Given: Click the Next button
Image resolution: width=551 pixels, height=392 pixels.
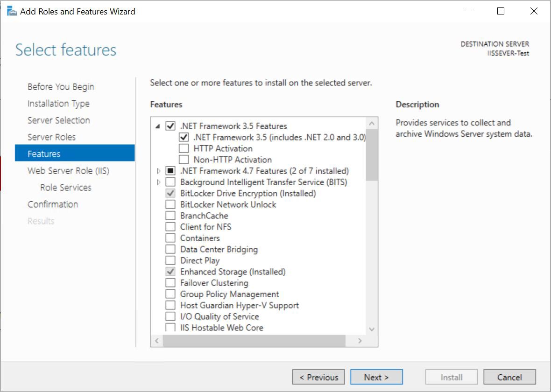Looking at the screenshot, I should click(x=376, y=377).
